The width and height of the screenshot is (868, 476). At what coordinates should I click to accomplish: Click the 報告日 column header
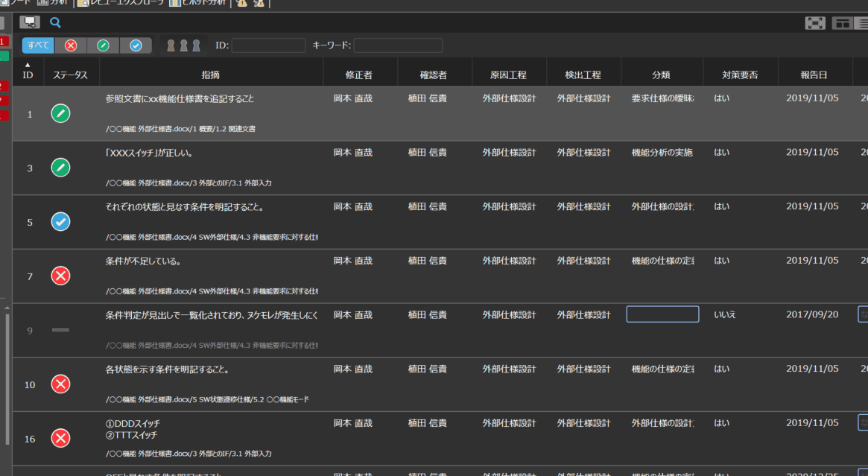(814, 74)
